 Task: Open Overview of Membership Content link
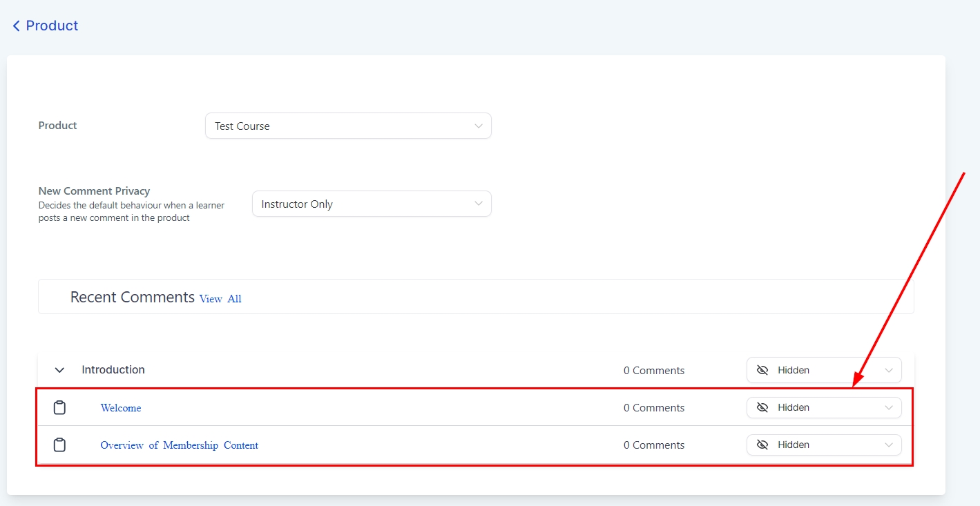pyautogui.click(x=180, y=445)
